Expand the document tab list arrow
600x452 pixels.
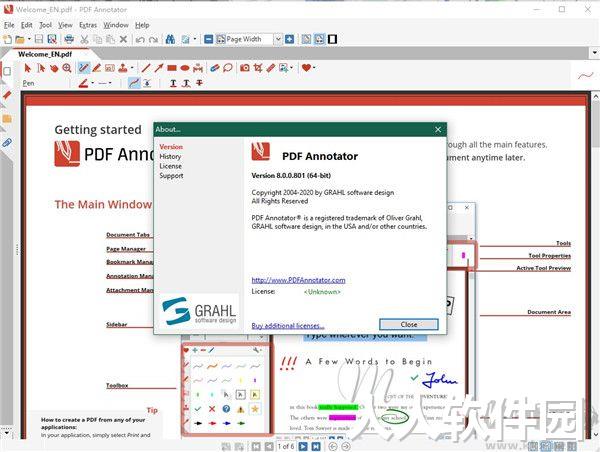[595, 52]
